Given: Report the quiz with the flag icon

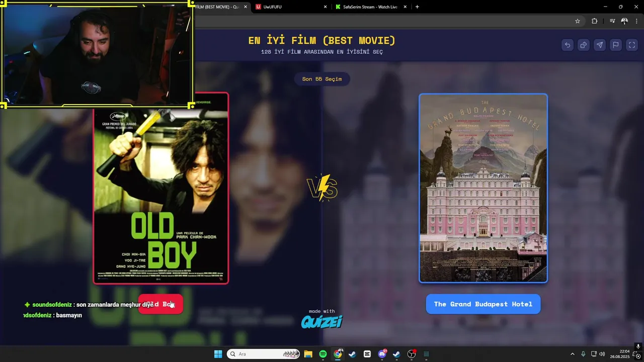Looking at the screenshot, I should (x=616, y=45).
